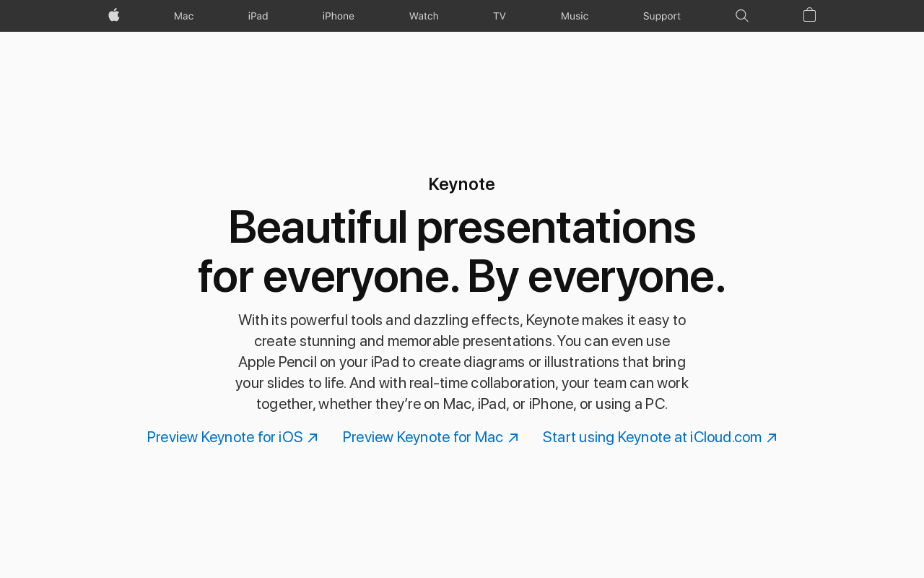Click the line starting "together, whether they're on Mac"
Screen dimensions: 924x578
(462, 404)
